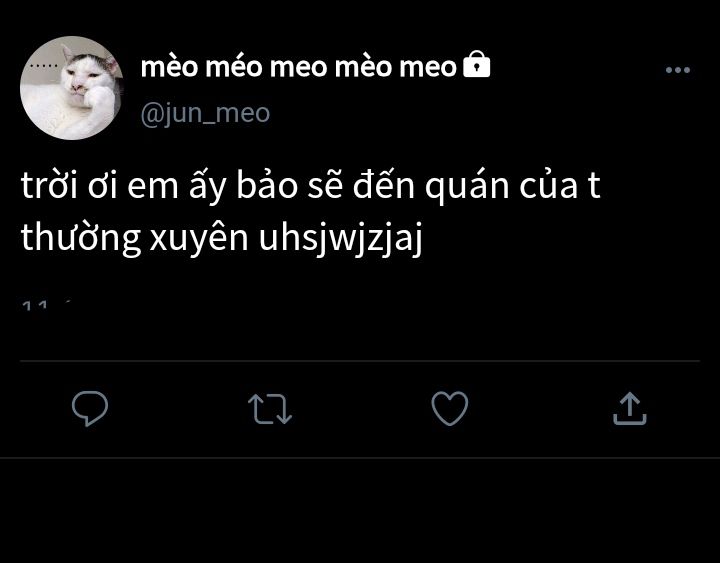The width and height of the screenshot is (720, 563).
Task: Tap the final word meo before padlock
Action: (x=428, y=68)
